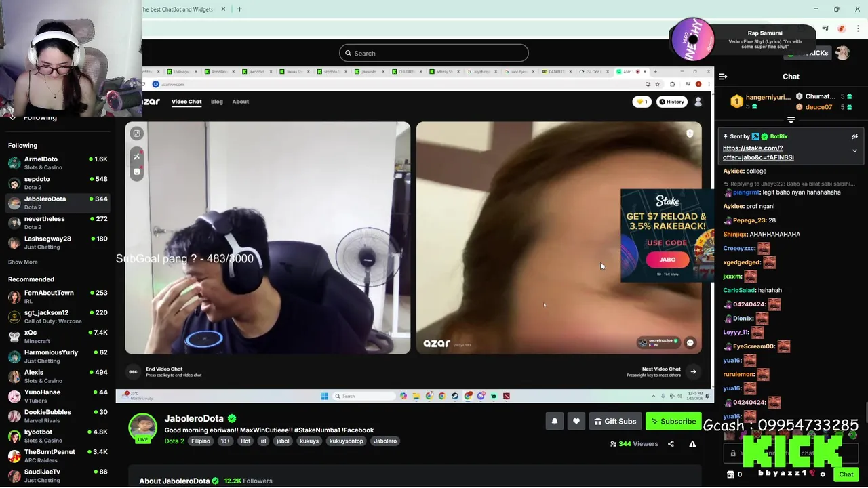Image resolution: width=868 pixels, height=488 pixels.
Task: Click the Dota 2 icon in taskbar
Action: tap(506, 396)
